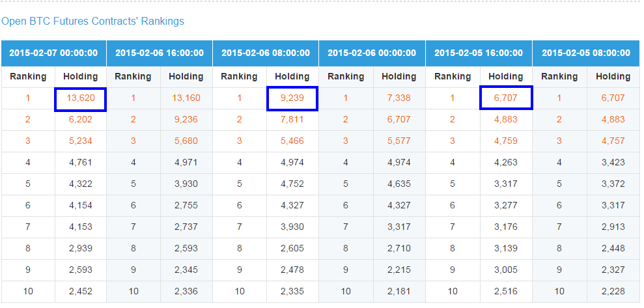The width and height of the screenshot is (644, 308).
Task: Select holding value 2,215
Action: tap(399, 270)
